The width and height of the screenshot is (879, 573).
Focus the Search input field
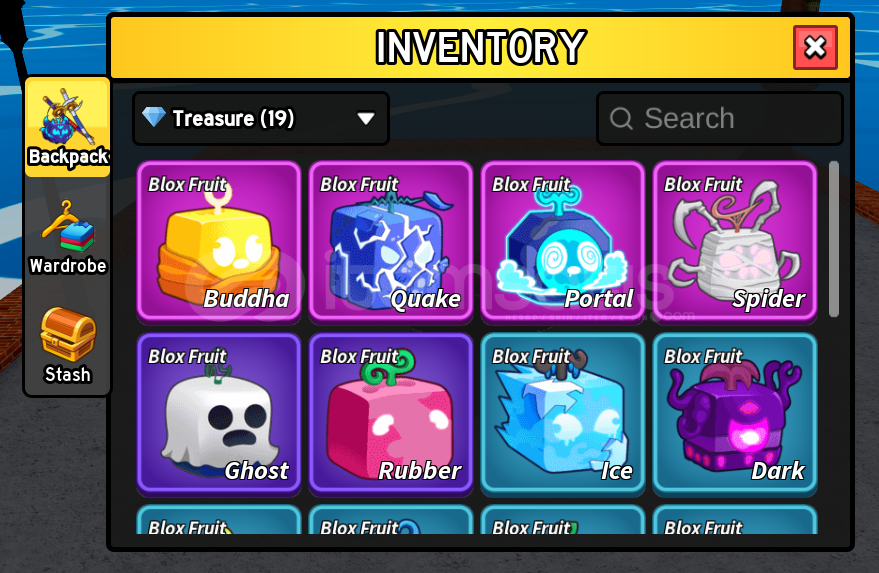coord(720,118)
